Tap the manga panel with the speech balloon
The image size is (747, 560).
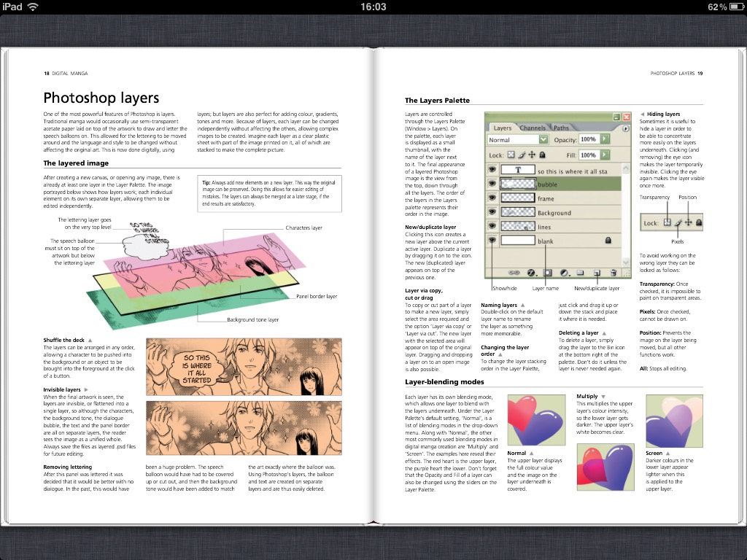point(244,366)
